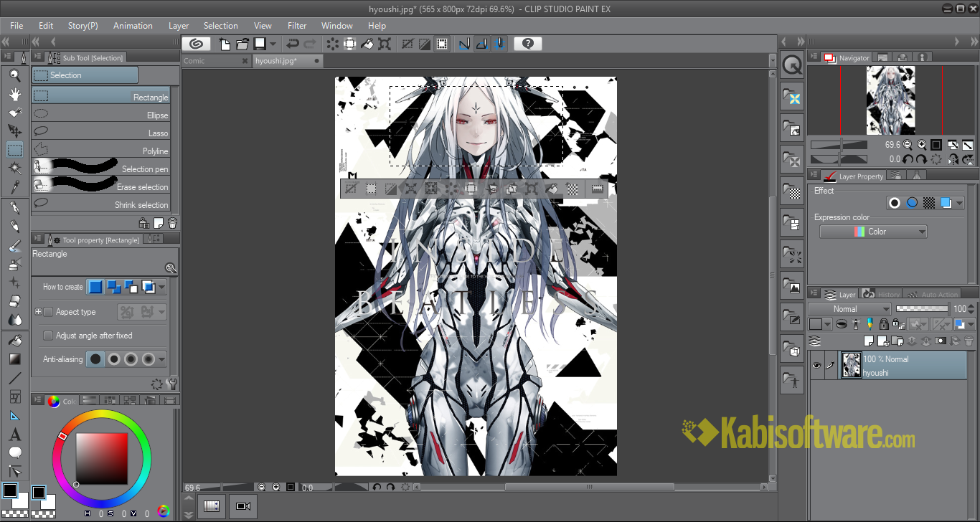
Task: Click the Undo arrow in command bar
Action: click(x=293, y=44)
